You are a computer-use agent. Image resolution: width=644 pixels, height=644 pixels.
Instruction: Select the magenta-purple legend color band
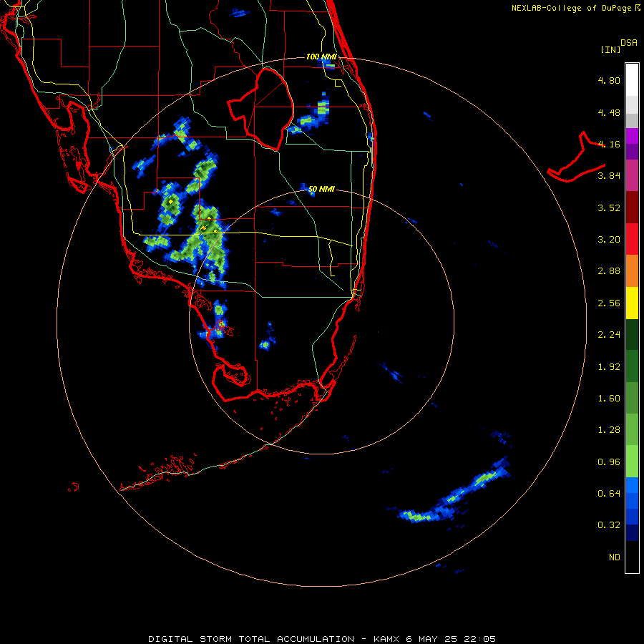click(632, 176)
